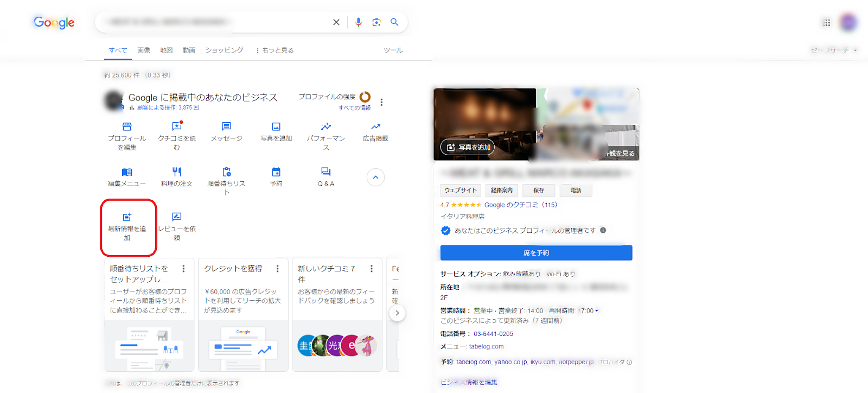The width and height of the screenshot is (868, 393).
Task: Collapse the business tools with the chevron up
Action: (375, 178)
